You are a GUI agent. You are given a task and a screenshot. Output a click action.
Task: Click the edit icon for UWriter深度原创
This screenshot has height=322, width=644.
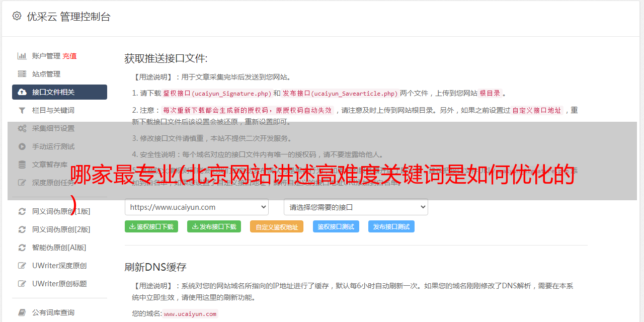coord(22,266)
